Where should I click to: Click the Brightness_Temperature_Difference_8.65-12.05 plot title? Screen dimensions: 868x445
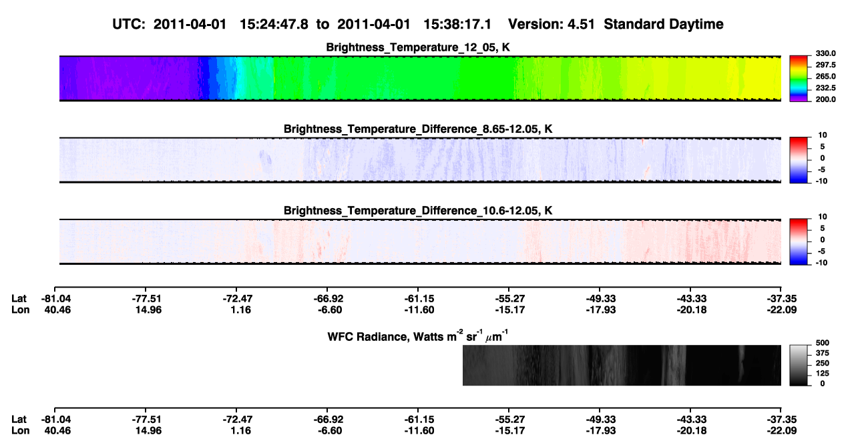pyautogui.click(x=419, y=129)
